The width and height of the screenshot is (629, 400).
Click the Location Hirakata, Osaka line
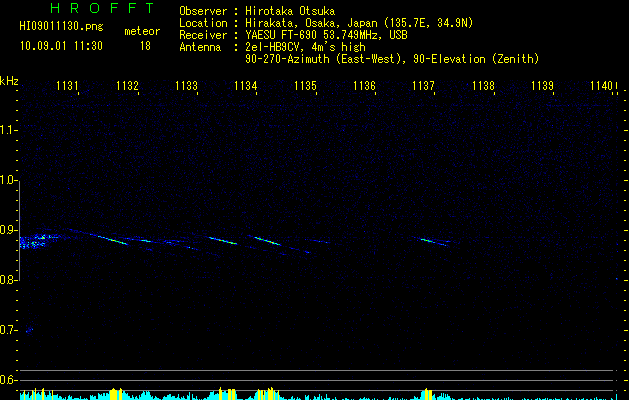tap(326, 23)
